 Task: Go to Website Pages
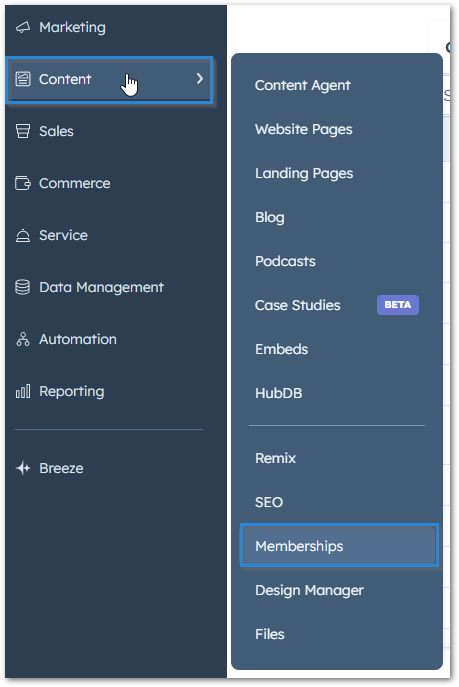coord(304,129)
